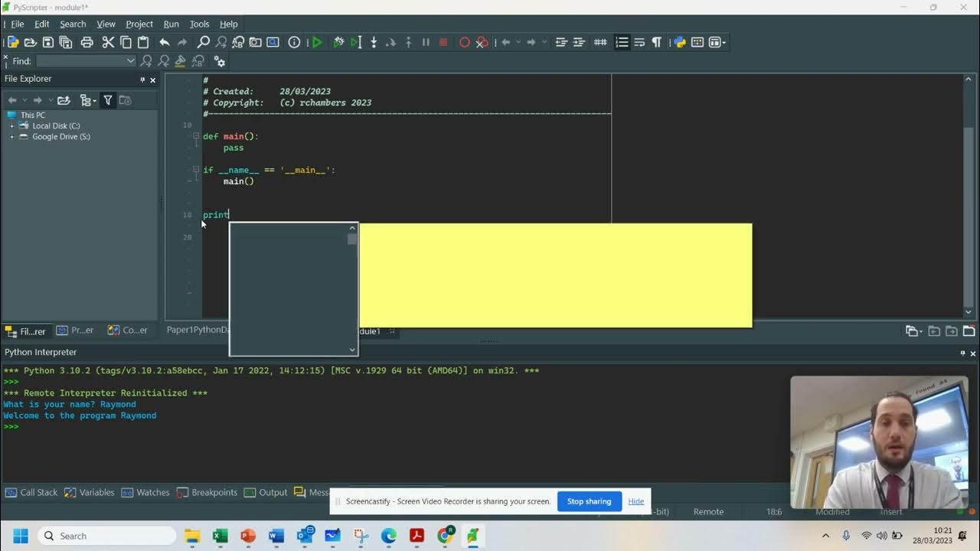Clear all breakpoints icon

click(x=482, y=43)
